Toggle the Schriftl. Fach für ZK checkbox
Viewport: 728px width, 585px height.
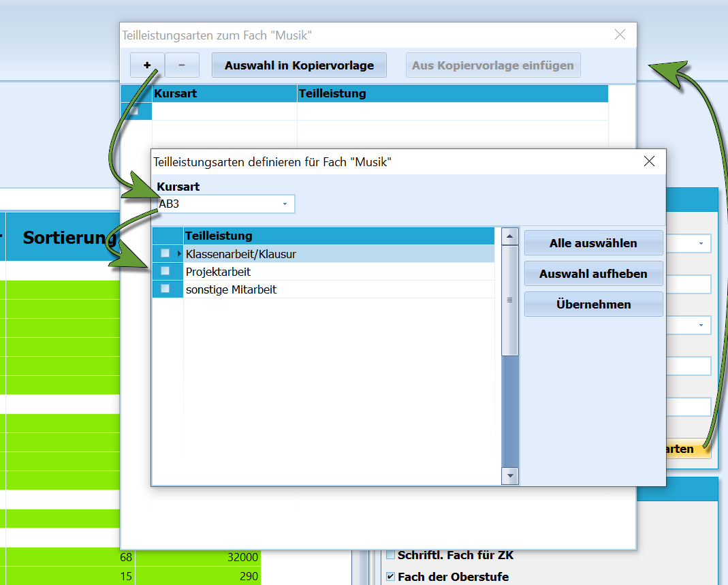390,554
